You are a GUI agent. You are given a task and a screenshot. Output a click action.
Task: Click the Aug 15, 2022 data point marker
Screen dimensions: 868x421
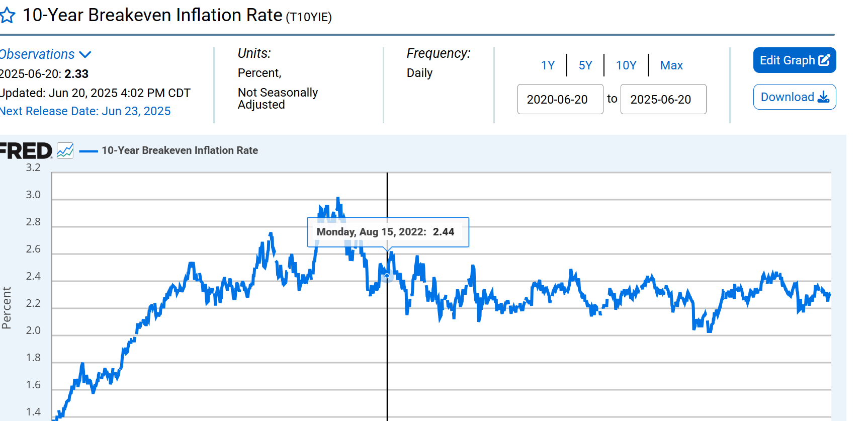[387, 276]
